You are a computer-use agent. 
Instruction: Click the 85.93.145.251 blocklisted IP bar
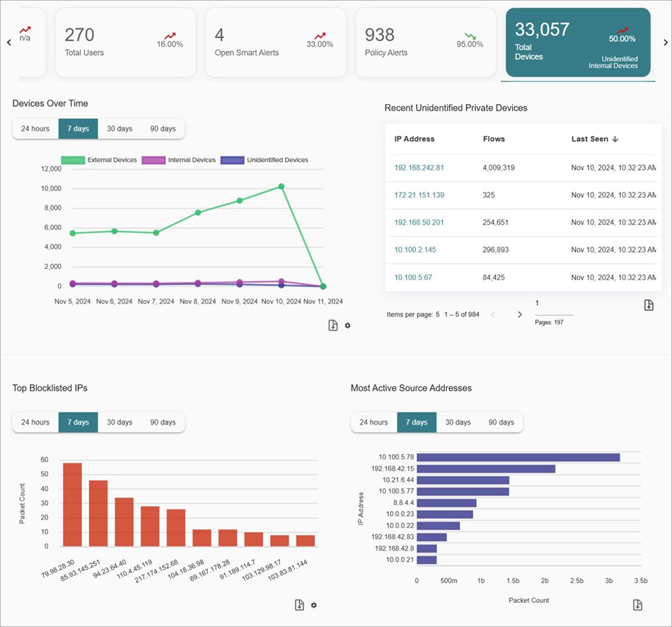98,513
